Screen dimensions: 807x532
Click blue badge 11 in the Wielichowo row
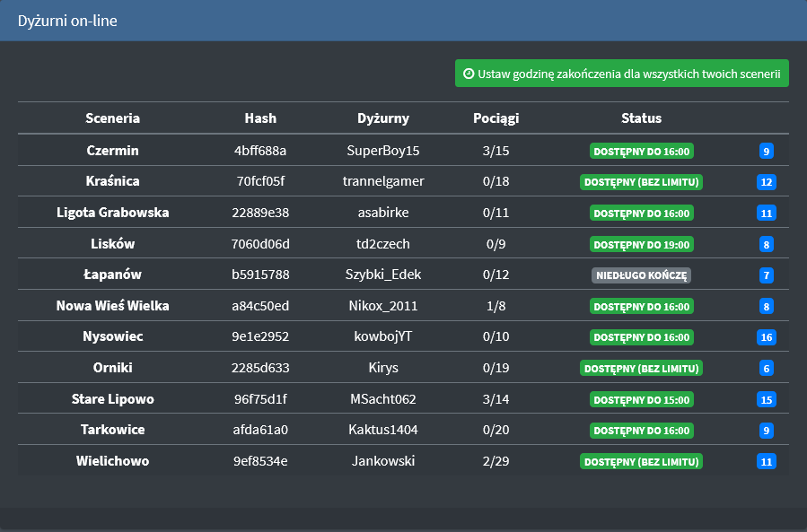[x=766, y=462]
